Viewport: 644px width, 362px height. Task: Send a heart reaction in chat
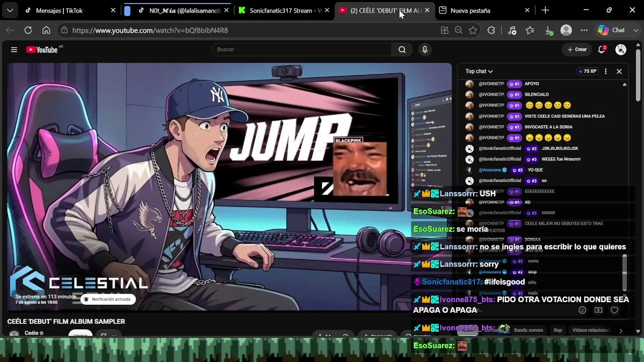pos(614,310)
